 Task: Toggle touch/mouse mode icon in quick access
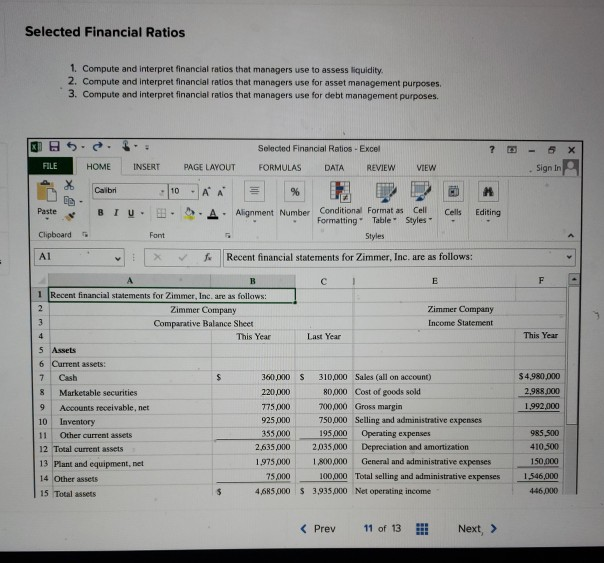click(x=126, y=146)
